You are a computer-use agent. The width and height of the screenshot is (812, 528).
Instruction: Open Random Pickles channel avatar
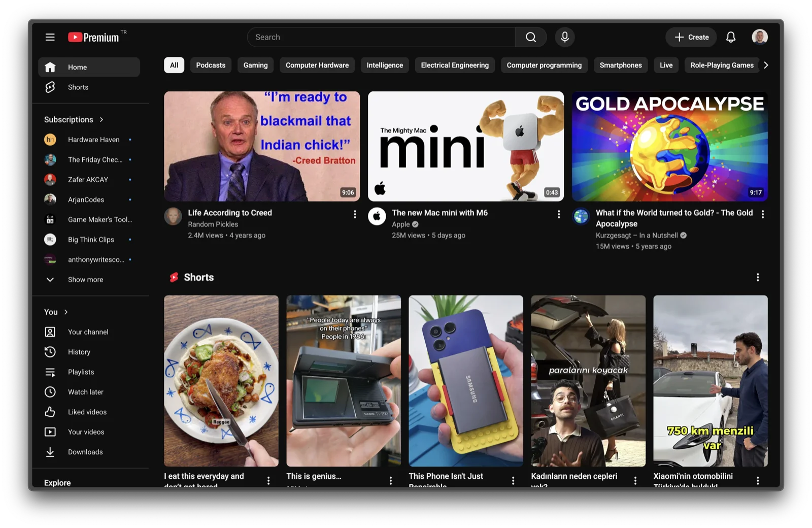[x=173, y=217]
